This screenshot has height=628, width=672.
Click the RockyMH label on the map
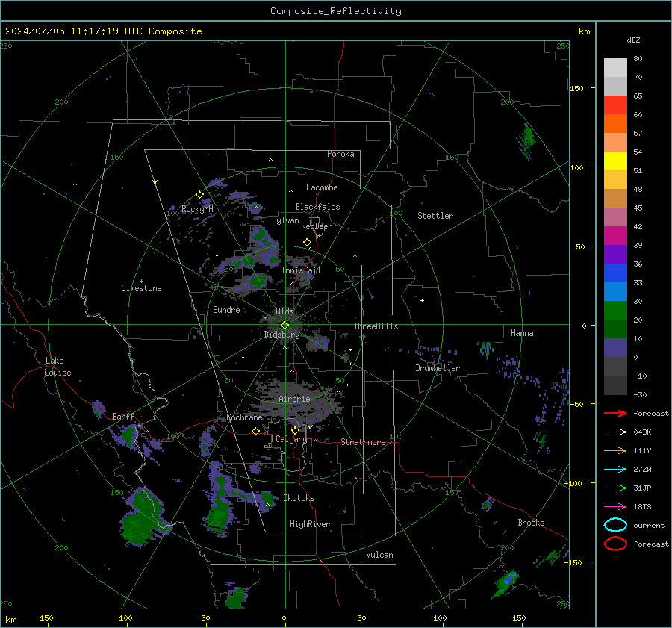tap(197, 209)
